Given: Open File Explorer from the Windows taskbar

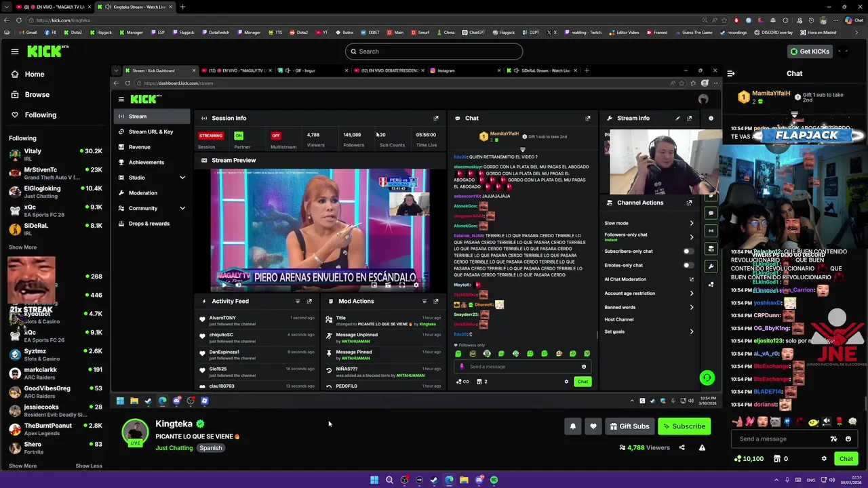Looking at the screenshot, I should pyautogui.click(x=464, y=480).
